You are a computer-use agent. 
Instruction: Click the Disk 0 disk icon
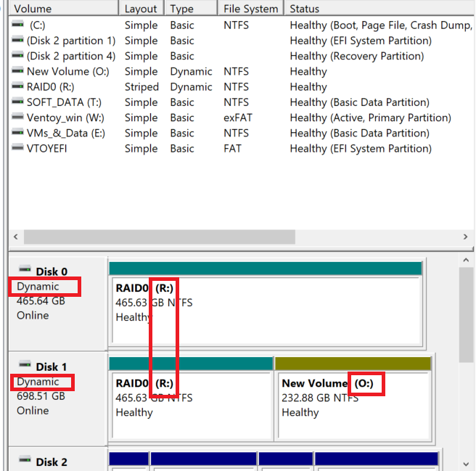click(25, 269)
